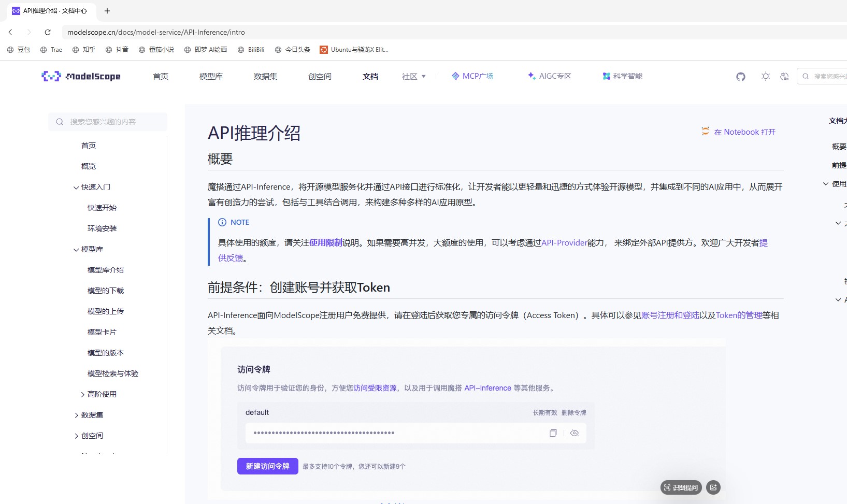This screenshot has height=504, width=847.
Task: Expand the 数据集 sidebar section
Action: [76, 415]
